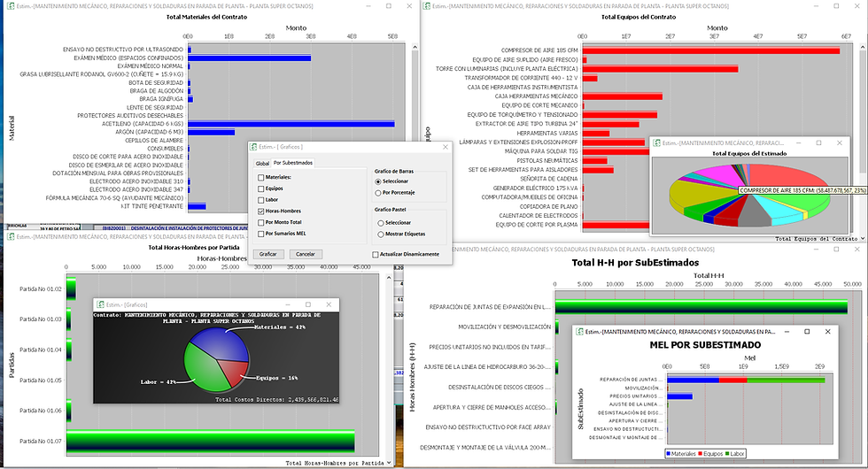This screenshot has width=868, height=469.
Task: Click the COMPRESOR DE AIRE 185 CFM red bar
Action: [x=710, y=50]
